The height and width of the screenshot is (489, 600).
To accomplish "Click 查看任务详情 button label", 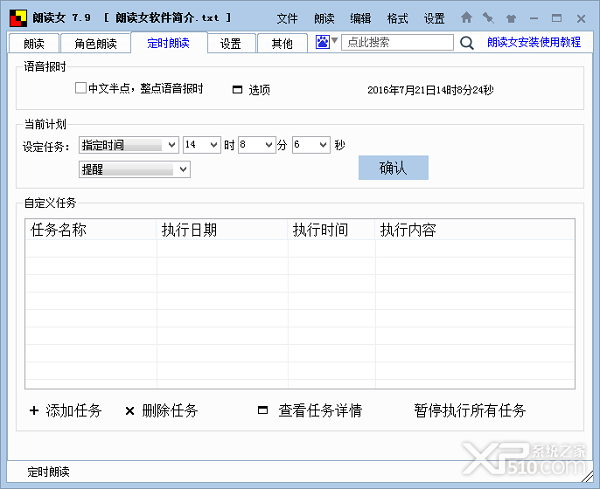I will 320,411.
